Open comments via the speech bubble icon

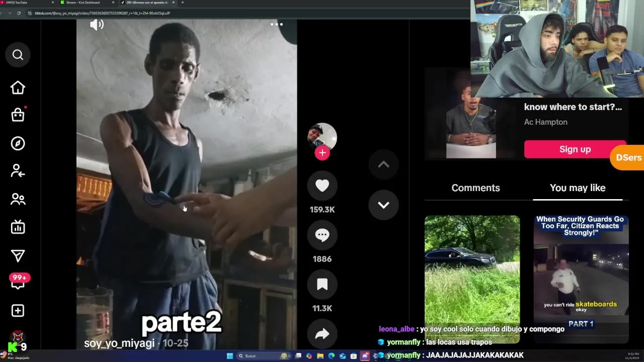(322, 235)
